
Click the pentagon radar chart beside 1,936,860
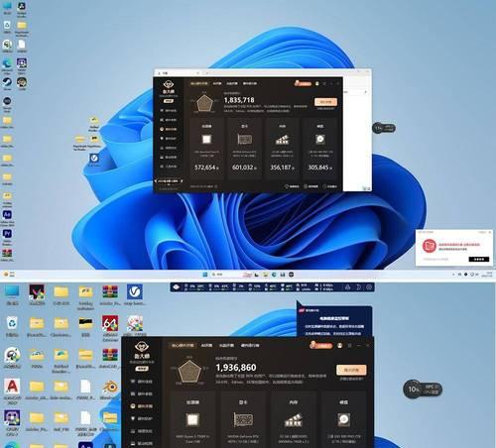(189, 372)
